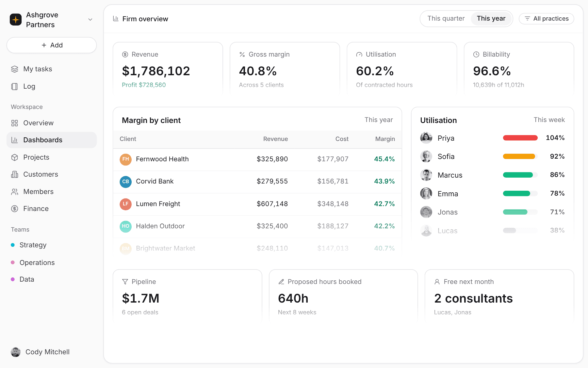Click the Gross margin percent icon
Viewport: 588px width, 368px height.
click(x=242, y=55)
